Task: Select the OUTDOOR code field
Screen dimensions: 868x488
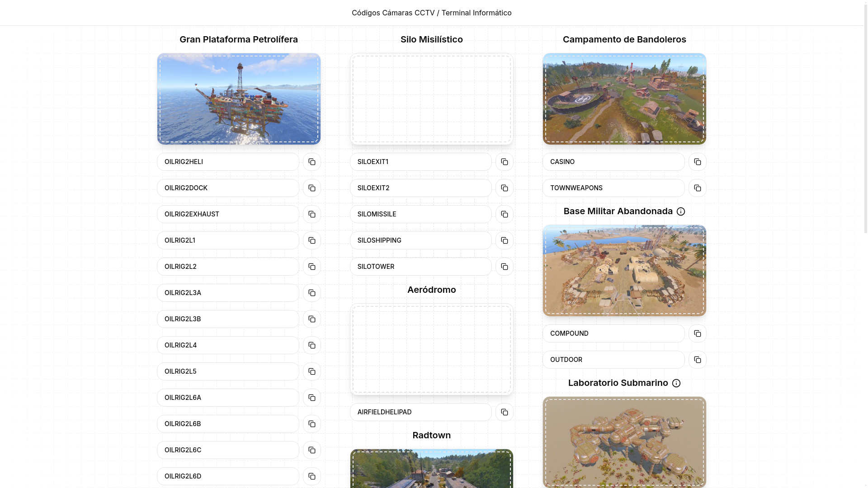Action: (613, 360)
